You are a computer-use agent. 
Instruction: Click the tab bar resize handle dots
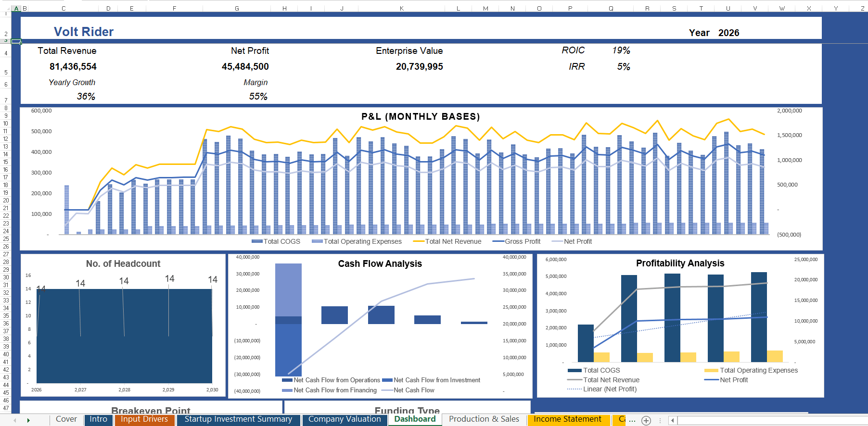[x=660, y=421]
